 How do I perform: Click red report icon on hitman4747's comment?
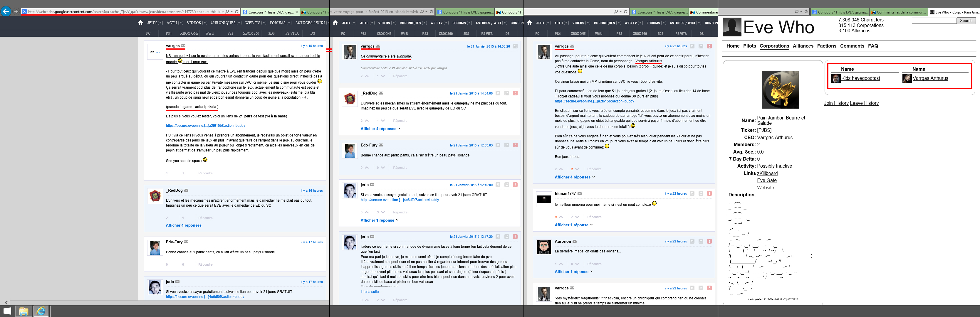(x=709, y=193)
